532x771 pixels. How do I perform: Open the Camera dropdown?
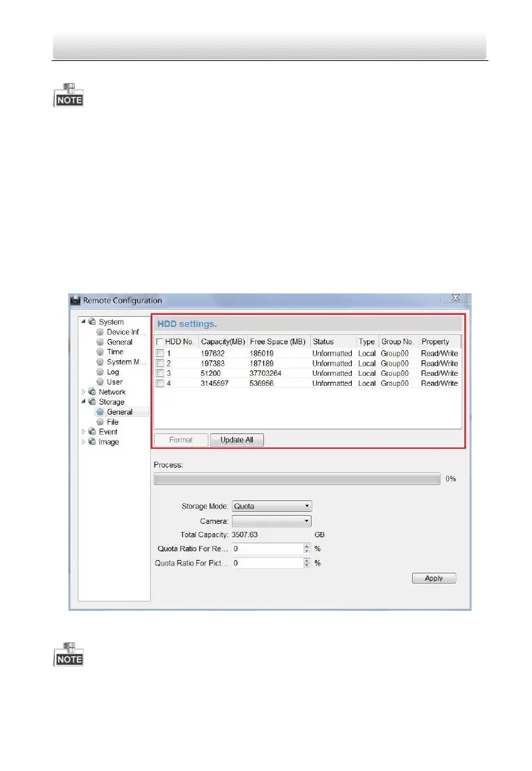click(271, 520)
